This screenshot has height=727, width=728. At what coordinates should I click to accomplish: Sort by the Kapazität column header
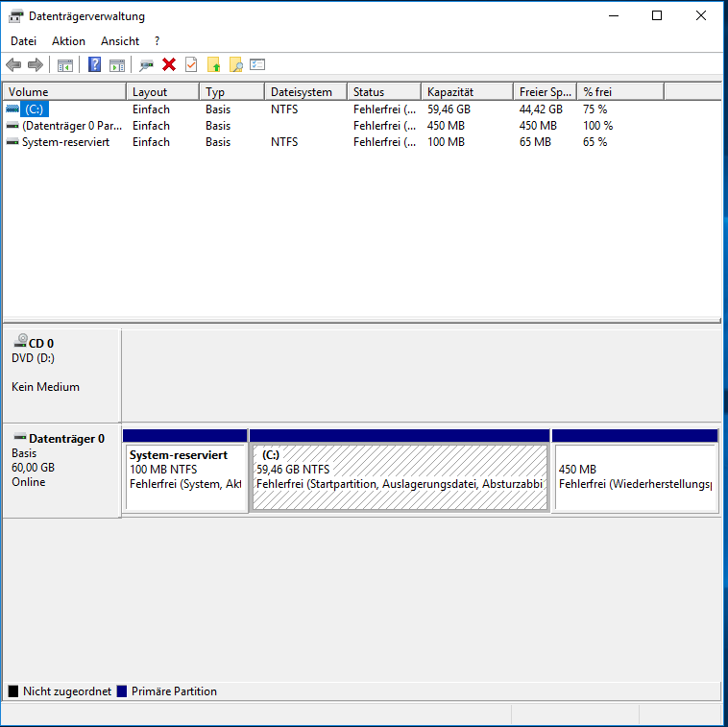tap(468, 91)
